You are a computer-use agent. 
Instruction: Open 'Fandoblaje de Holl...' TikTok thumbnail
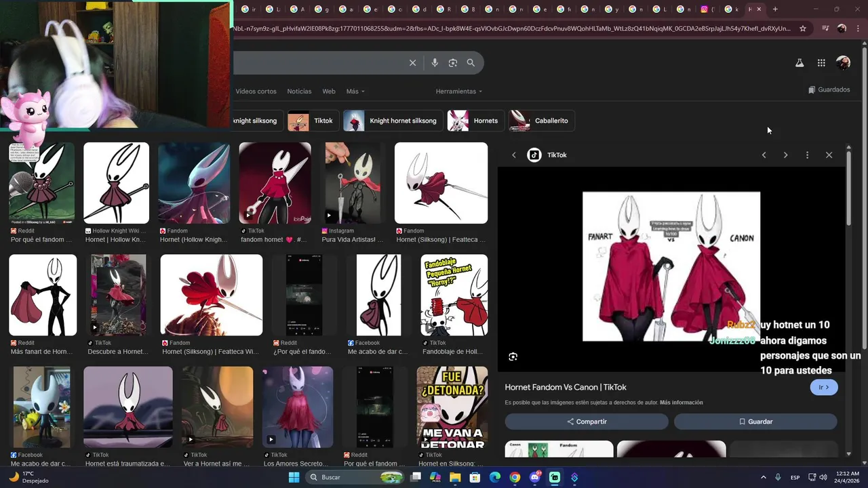coord(454,295)
